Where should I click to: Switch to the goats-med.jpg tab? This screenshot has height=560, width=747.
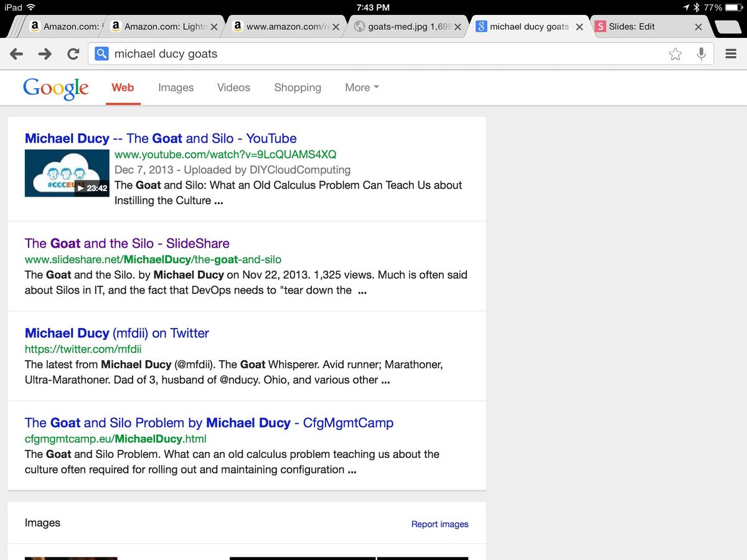pyautogui.click(x=408, y=27)
